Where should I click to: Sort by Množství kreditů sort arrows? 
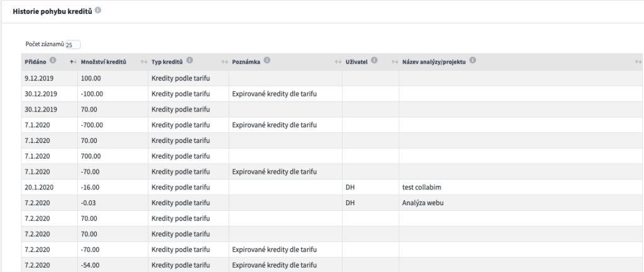(143, 62)
